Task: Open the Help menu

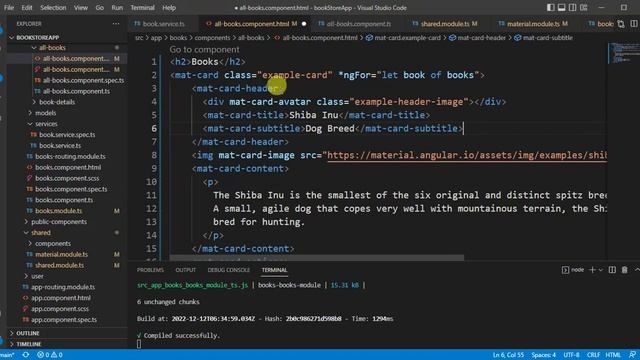Action: [x=169, y=7]
